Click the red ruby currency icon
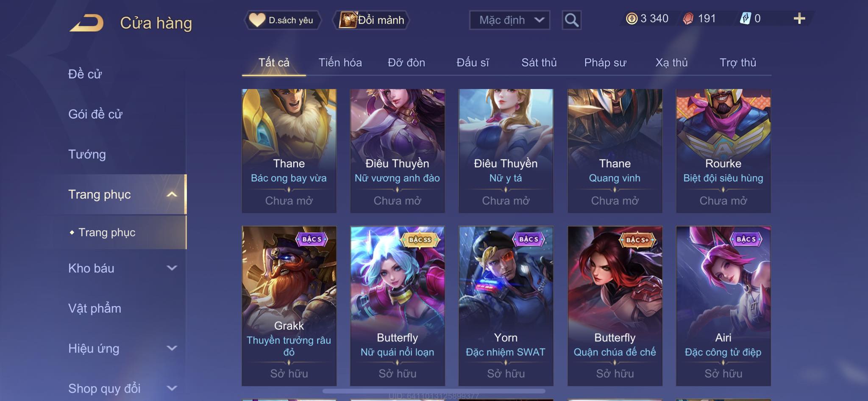 (688, 19)
